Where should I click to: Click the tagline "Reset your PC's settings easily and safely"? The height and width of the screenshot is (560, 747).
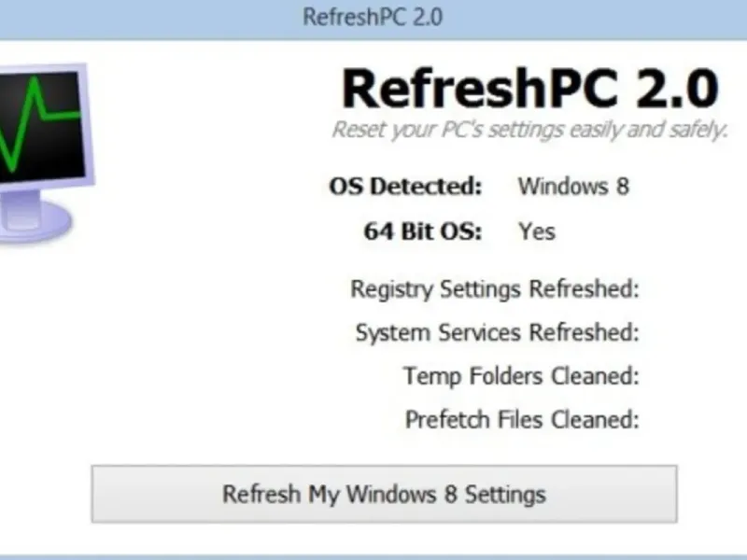click(529, 130)
